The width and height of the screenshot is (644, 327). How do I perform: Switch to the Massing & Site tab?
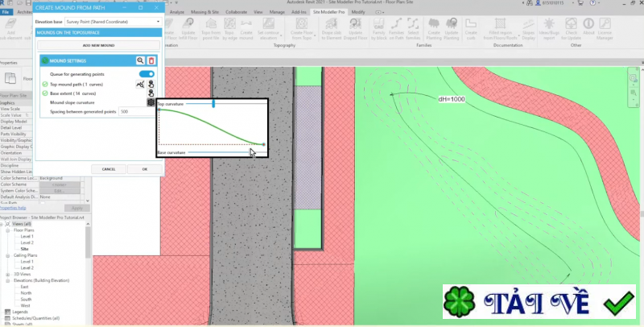[203, 13]
